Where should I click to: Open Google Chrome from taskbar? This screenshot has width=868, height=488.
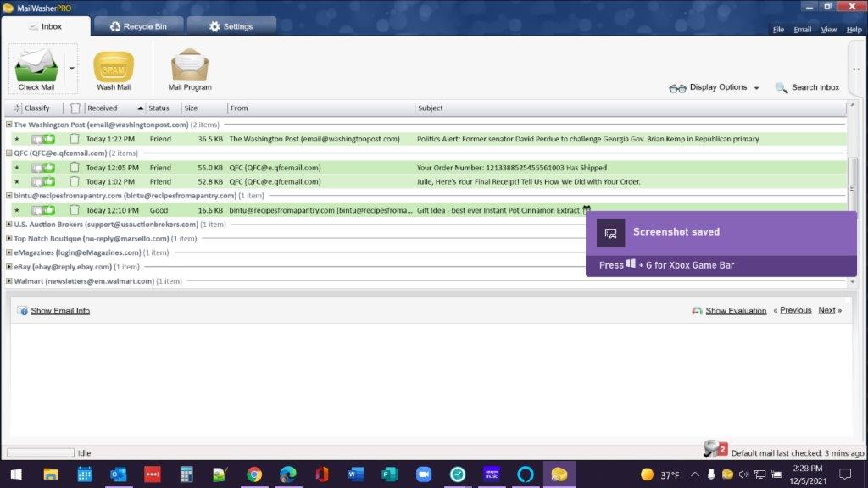tap(254, 474)
